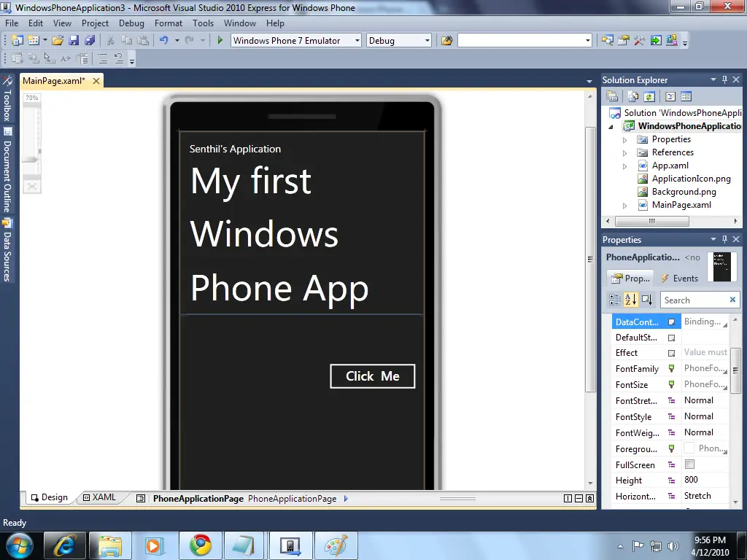747x560 pixels.
Task: Open the File menu
Action: point(12,23)
